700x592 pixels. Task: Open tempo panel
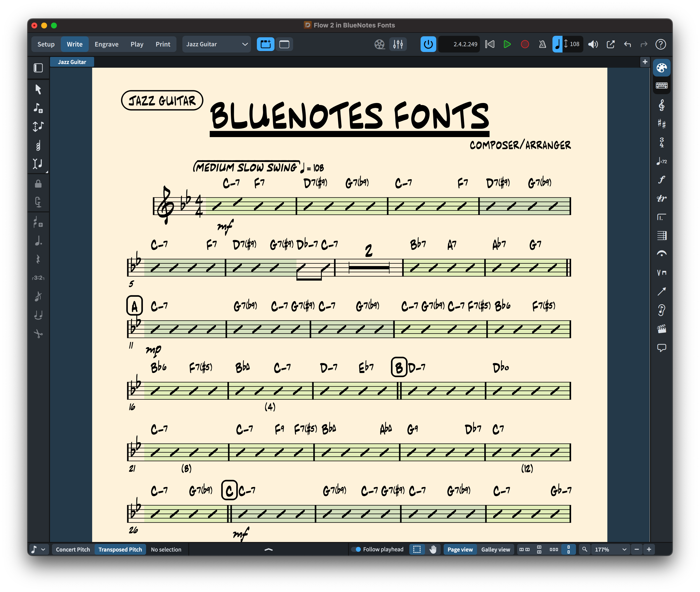[x=662, y=161]
